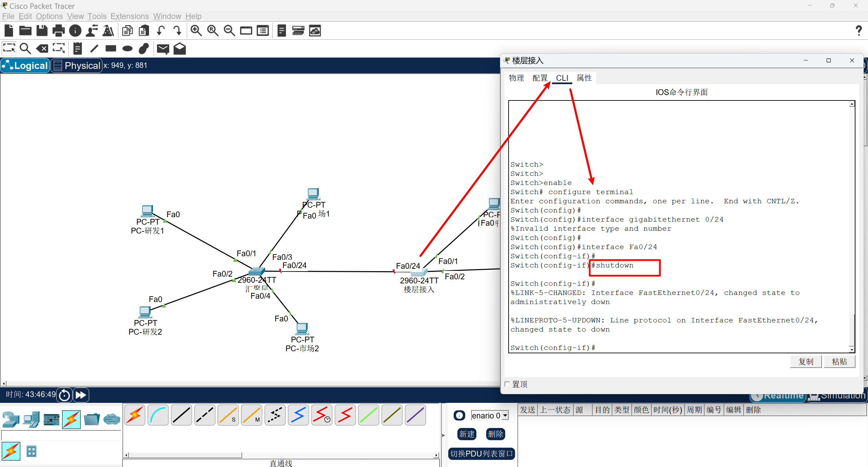
Task: Click the PC-研发1 computer
Action: pyautogui.click(x=147, y=211)
